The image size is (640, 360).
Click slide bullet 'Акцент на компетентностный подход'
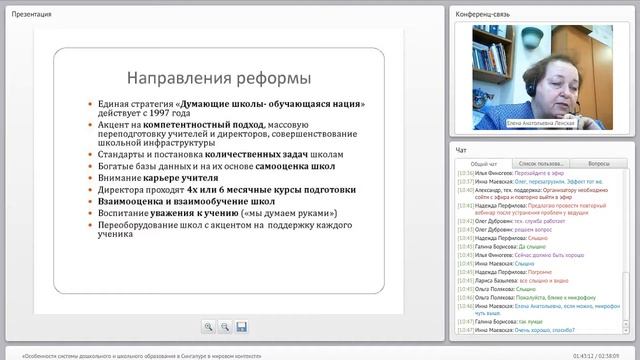point(227,133)
